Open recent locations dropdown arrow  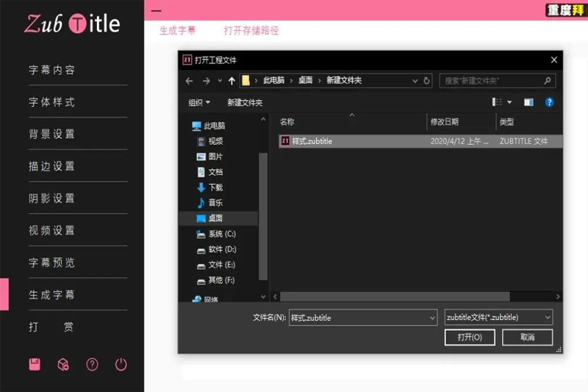[220, 81]
